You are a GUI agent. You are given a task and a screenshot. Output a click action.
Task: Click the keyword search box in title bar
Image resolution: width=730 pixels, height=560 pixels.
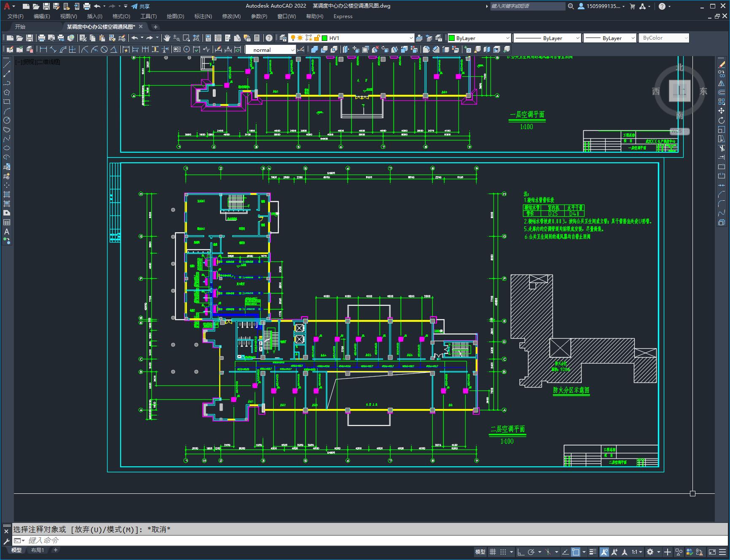(528, 6)
